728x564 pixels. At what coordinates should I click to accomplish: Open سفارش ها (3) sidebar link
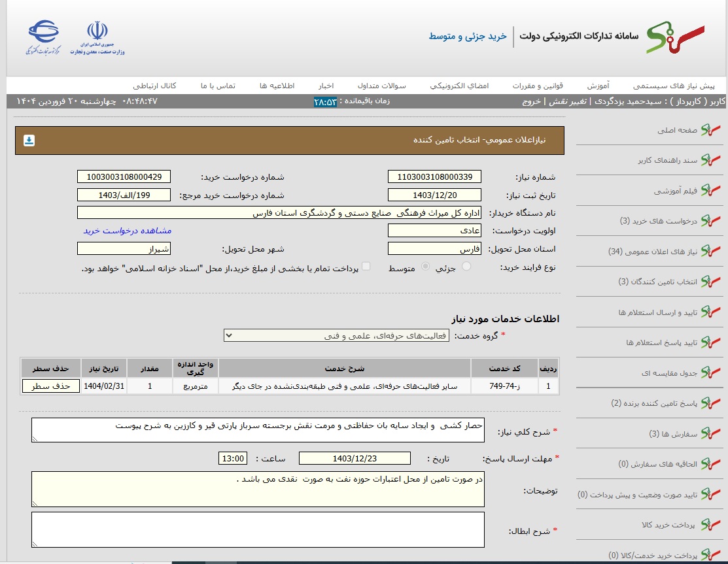pyautogui.click(x=673, y=434)
